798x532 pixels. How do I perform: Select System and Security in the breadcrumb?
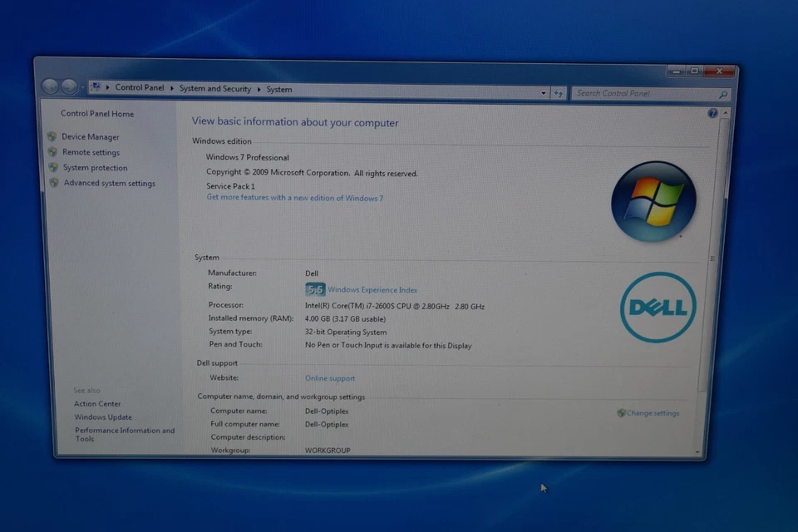(214, 88)
